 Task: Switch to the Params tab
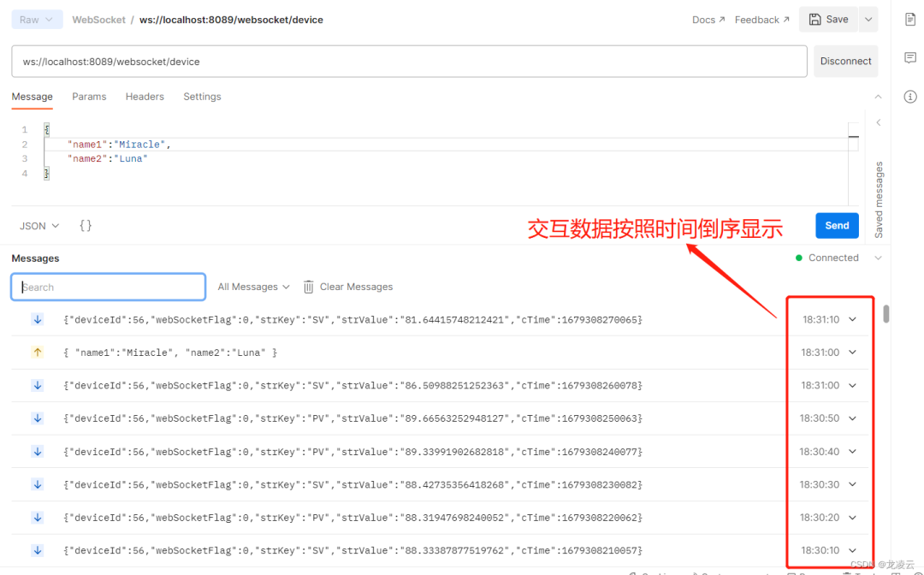(x=89, y=97)
